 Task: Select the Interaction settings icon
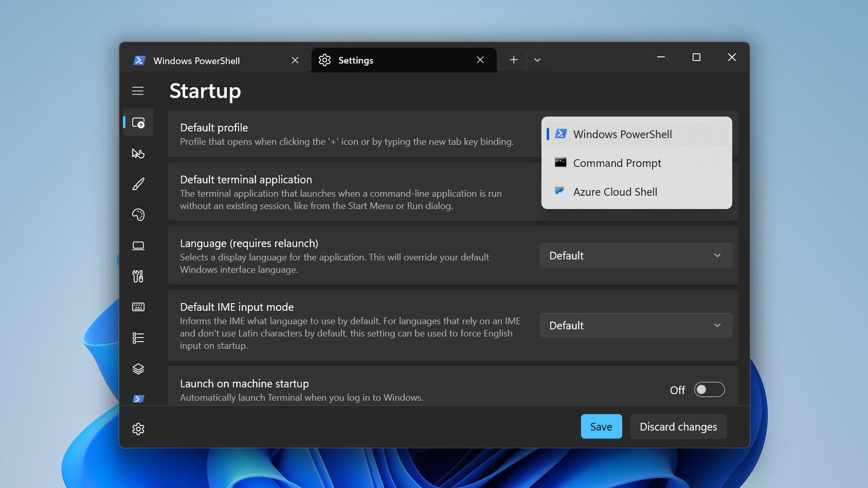coord(138,153)
